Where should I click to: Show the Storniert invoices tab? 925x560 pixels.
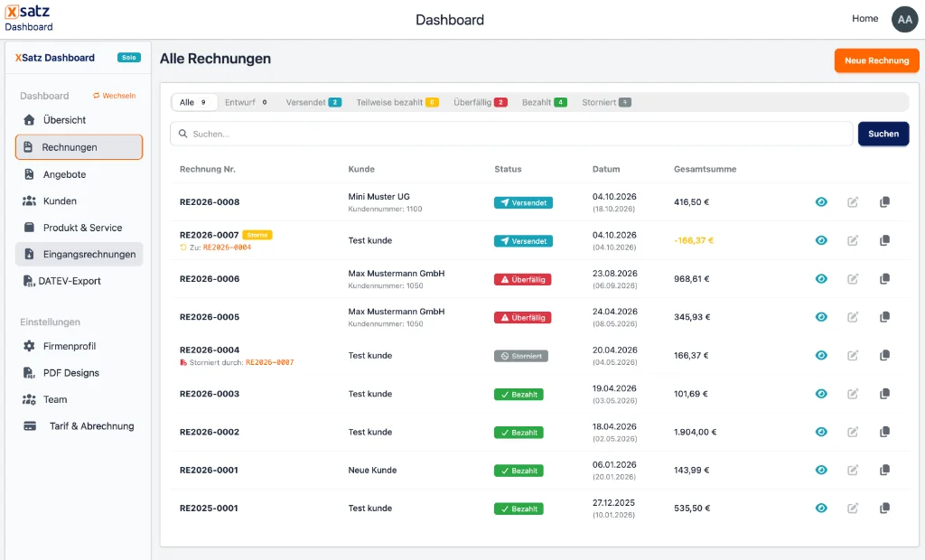pos(606,102)
